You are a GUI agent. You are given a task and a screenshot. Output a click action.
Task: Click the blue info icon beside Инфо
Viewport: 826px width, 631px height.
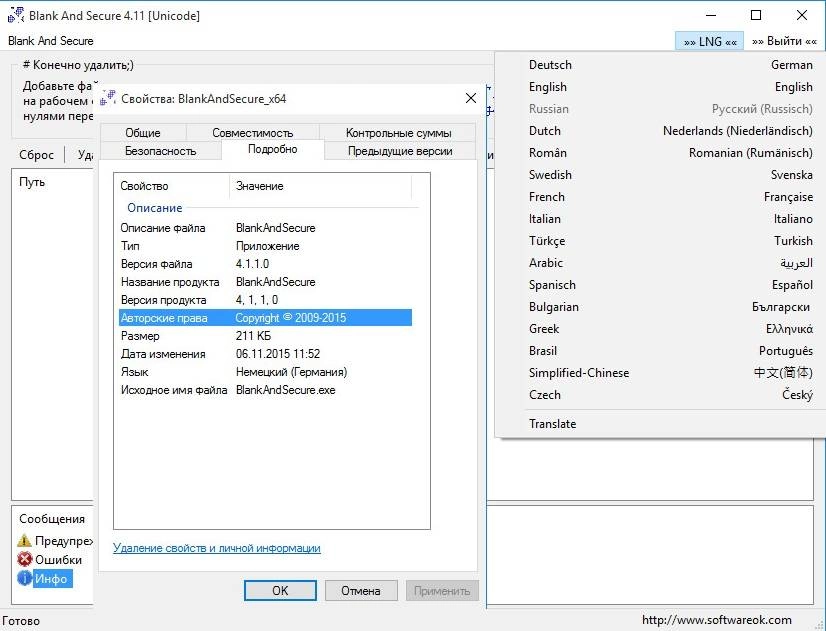(24, 578)
